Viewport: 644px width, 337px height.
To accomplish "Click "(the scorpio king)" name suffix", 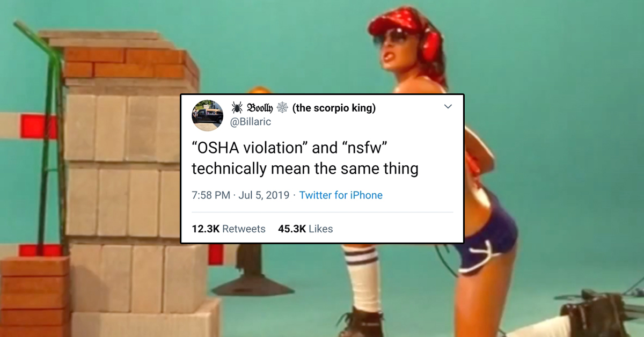I will pos(334,108).
